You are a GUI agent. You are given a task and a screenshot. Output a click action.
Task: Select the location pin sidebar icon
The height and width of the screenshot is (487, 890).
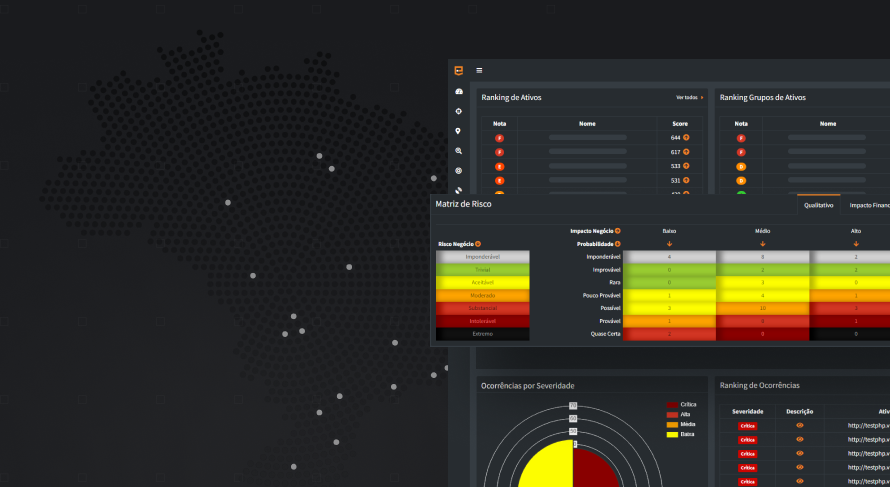[x=459, y=131]
